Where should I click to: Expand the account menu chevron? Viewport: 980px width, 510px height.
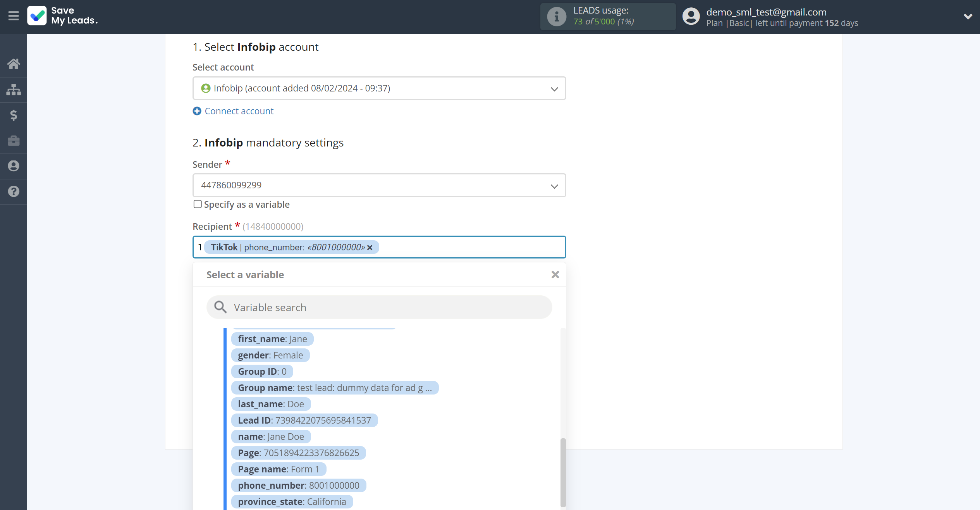968,17
